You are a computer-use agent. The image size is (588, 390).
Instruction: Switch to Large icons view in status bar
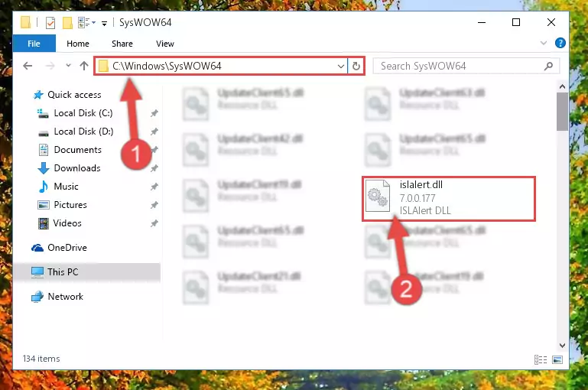pos(557,359)
